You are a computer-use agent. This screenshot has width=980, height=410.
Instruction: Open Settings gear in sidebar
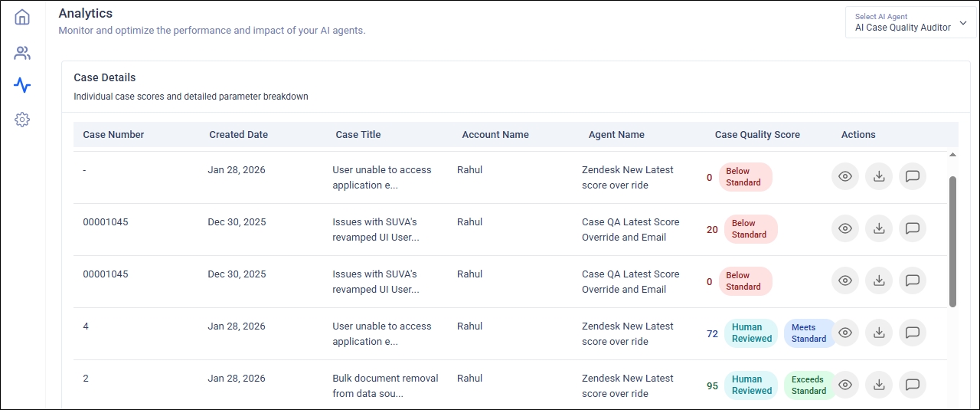click(x=22, y=120)
